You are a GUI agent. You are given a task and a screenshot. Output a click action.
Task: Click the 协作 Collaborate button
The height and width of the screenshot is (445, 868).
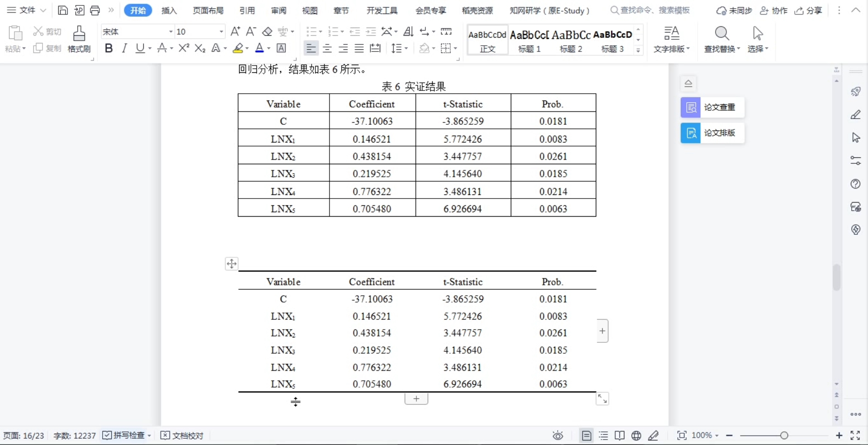[774, 10]
